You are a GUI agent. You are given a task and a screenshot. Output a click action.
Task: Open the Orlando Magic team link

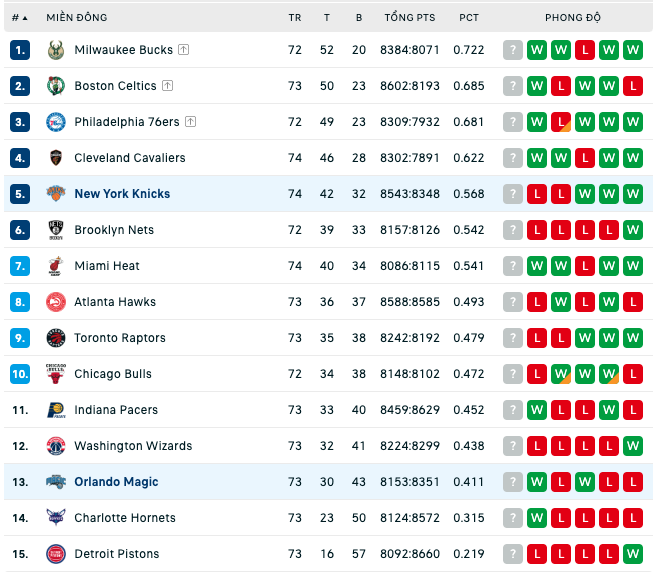pos(116,482)
